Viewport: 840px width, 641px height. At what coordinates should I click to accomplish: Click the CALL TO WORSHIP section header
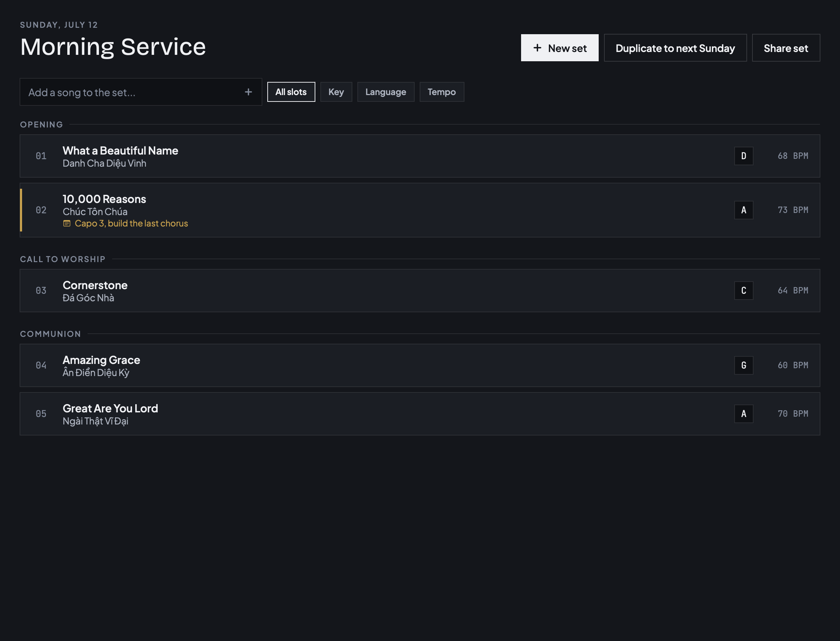pyautogui.click(x=63, y=260)
